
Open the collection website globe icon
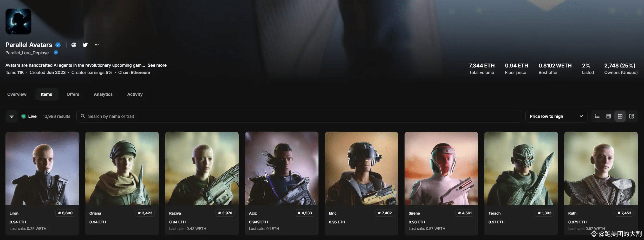pyautogui.click(x=74, y=45)
